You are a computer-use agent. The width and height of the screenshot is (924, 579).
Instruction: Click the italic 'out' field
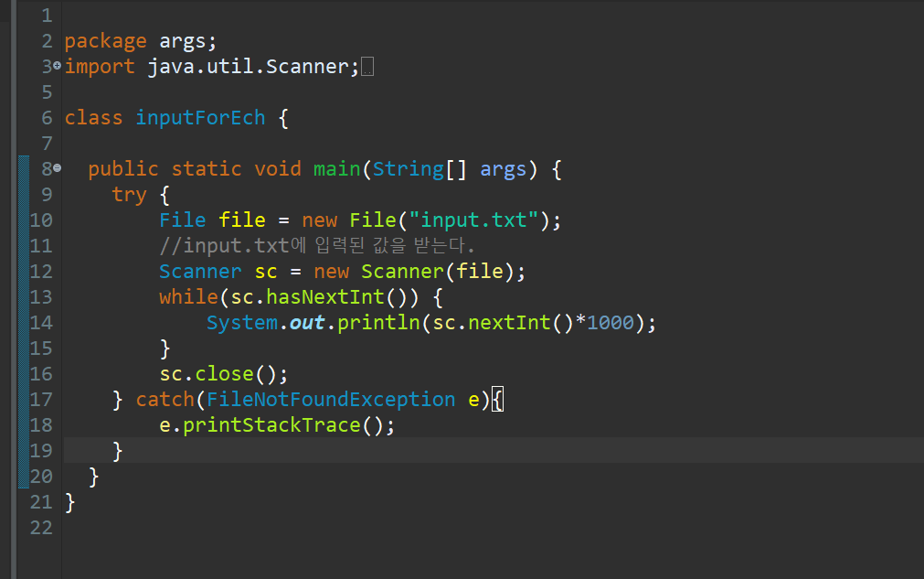[x=306, y=323]
